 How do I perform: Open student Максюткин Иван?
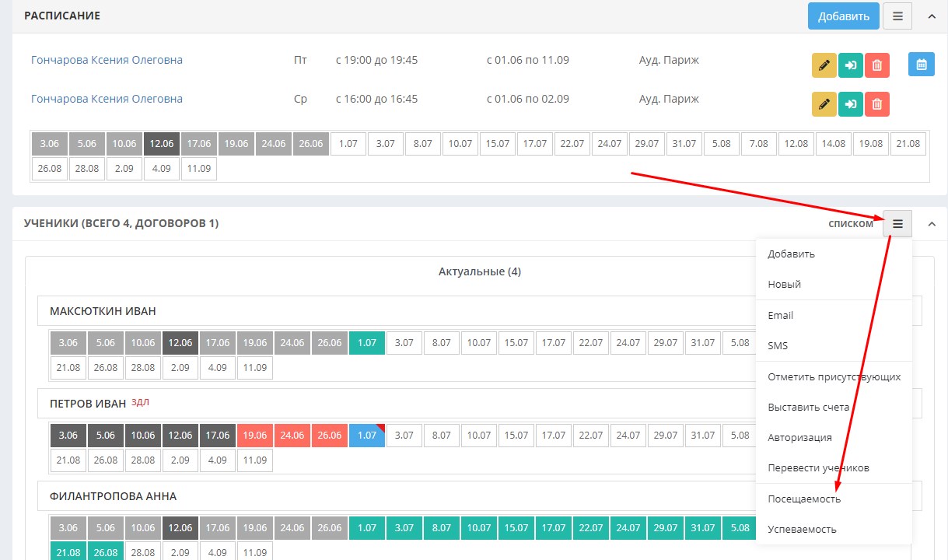[x=103, y=311]
